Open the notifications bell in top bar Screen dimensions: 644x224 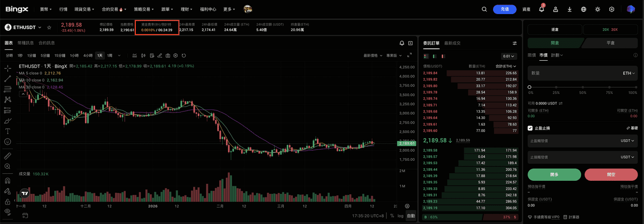coord(541,9)
